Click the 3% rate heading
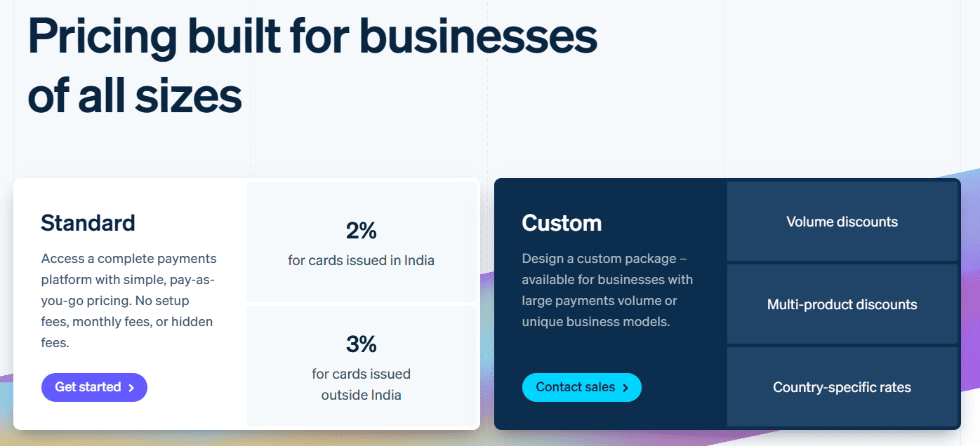This screenshot has height=446, width=980. [x=361, y=344]
